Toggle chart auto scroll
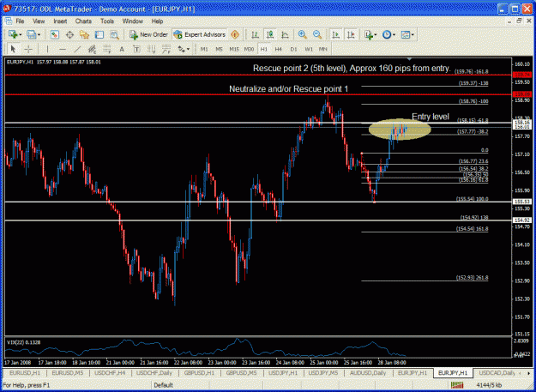The image size is (536, 392). pos(336,34)
